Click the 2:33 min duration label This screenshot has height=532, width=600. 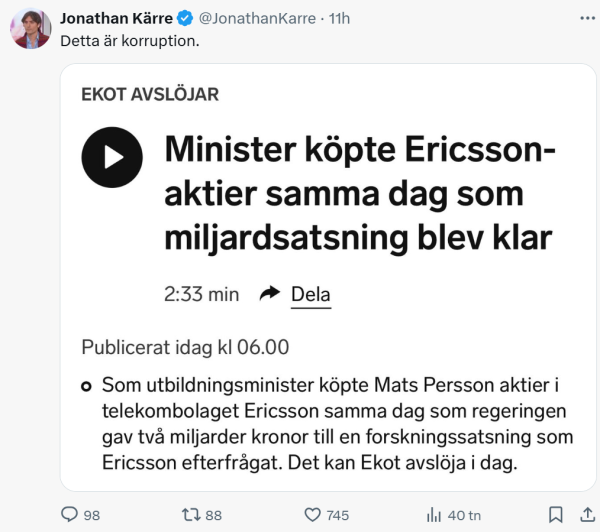(201, 294)
